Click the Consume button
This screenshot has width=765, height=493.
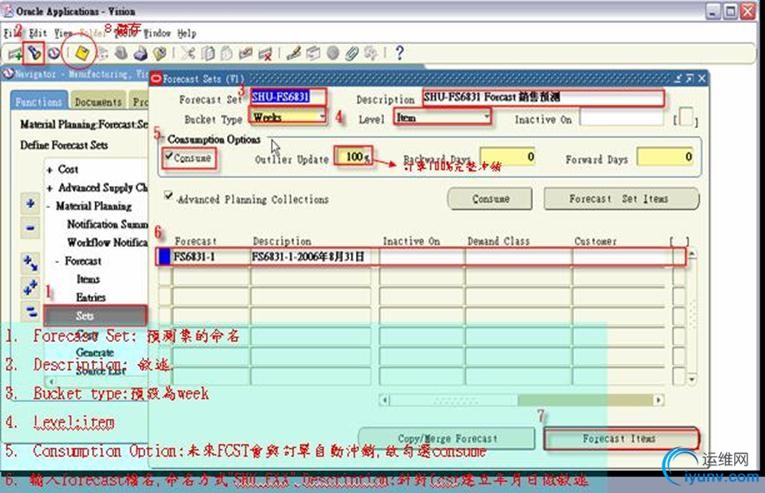click(490, 199)
